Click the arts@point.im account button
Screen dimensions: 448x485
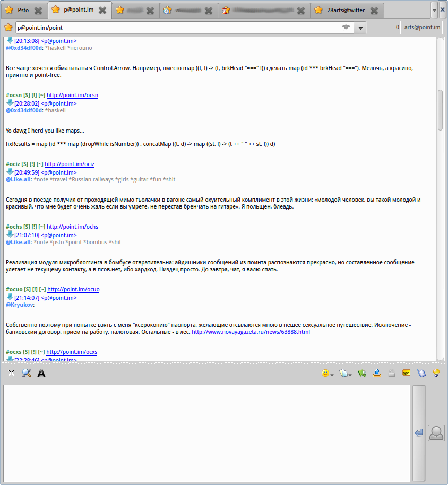click(x=423, y=28)
